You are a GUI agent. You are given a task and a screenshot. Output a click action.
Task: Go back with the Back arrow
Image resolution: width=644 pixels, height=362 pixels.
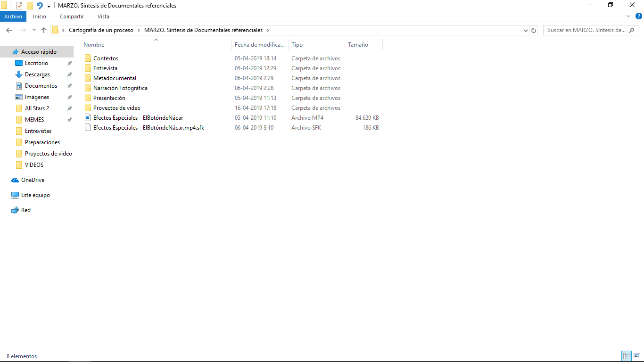tap(9, 30)
